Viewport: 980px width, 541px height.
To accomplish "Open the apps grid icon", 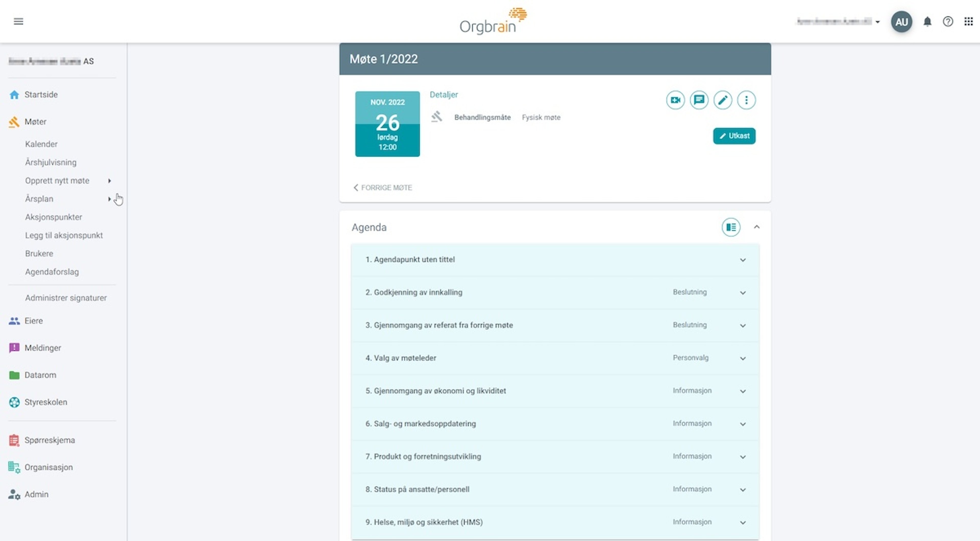I will (968, 22).
